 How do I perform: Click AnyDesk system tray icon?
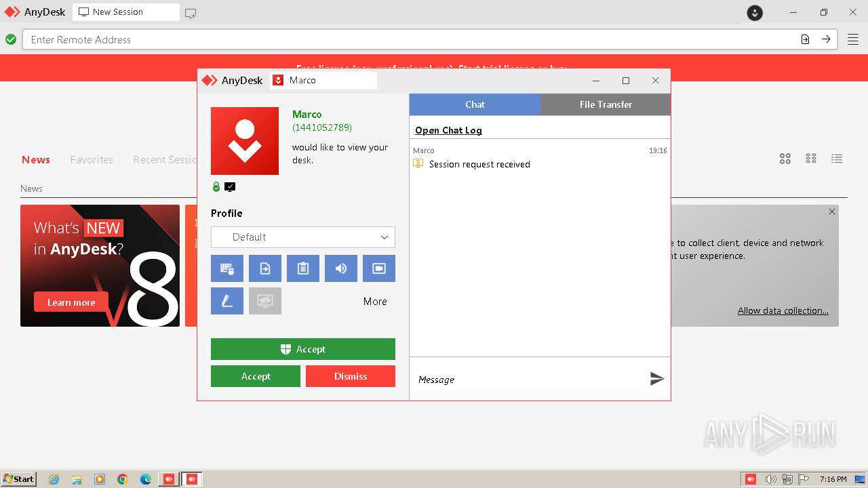pyautogui.click(x=751, y=479)
